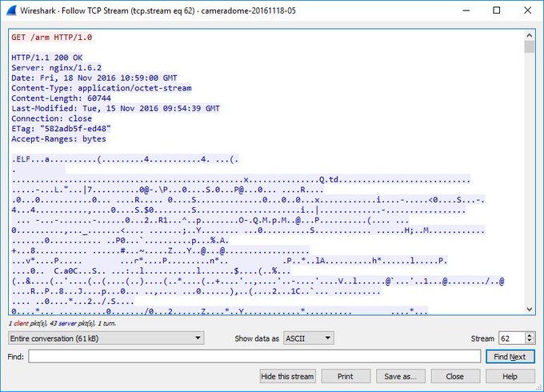Click the Help button
Image resolution: width=544 pixels, height=392 pixels.
(510, 376)
